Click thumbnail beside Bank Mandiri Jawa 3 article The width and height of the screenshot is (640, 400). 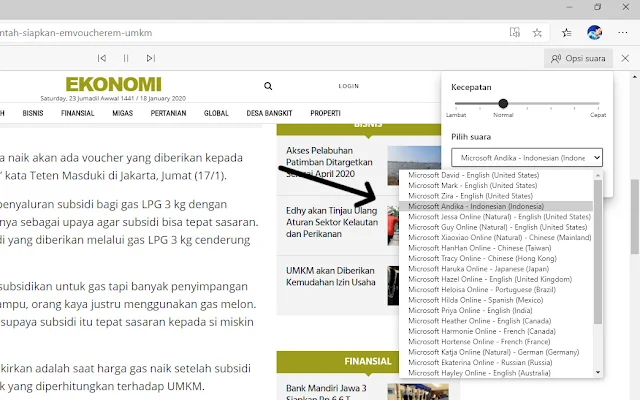point(418,391)
